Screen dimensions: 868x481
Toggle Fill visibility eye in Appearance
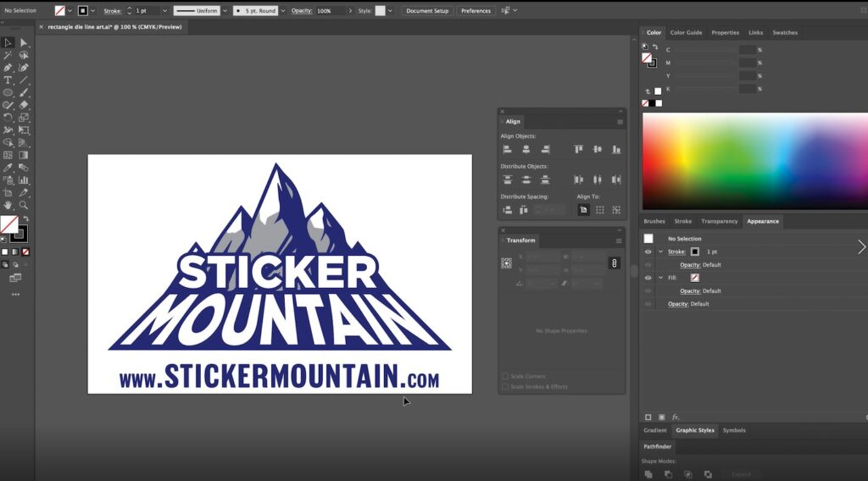pyautogui.click(x=648, y=278)
